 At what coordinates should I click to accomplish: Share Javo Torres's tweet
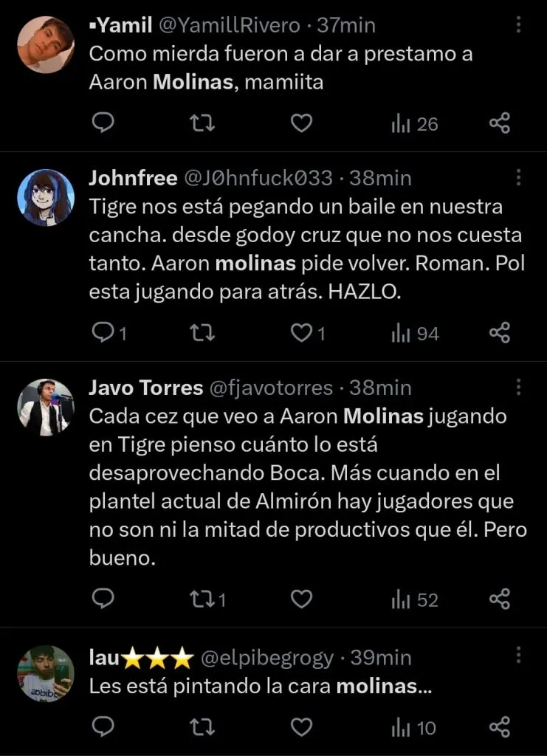point(500,599)
